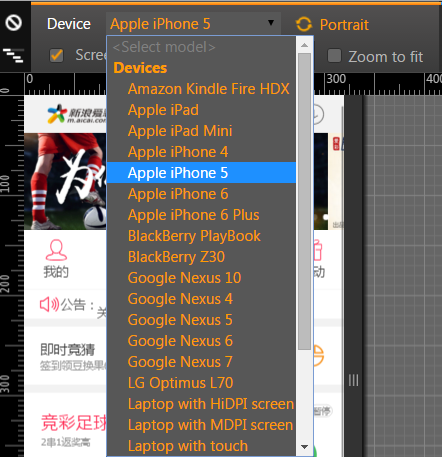Open the media queries staircase icon

click(x=13, y=55)
